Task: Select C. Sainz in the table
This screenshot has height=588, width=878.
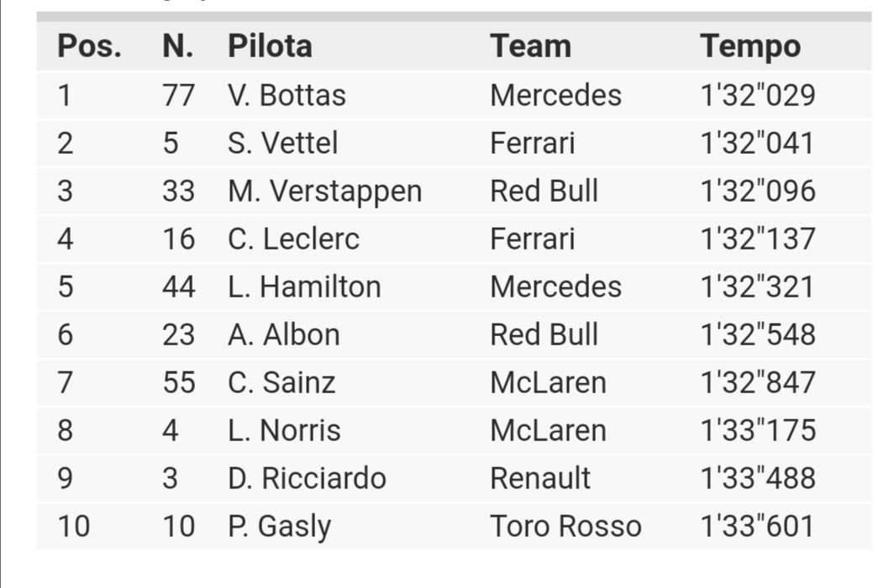Action: click(x=281, y=382)
